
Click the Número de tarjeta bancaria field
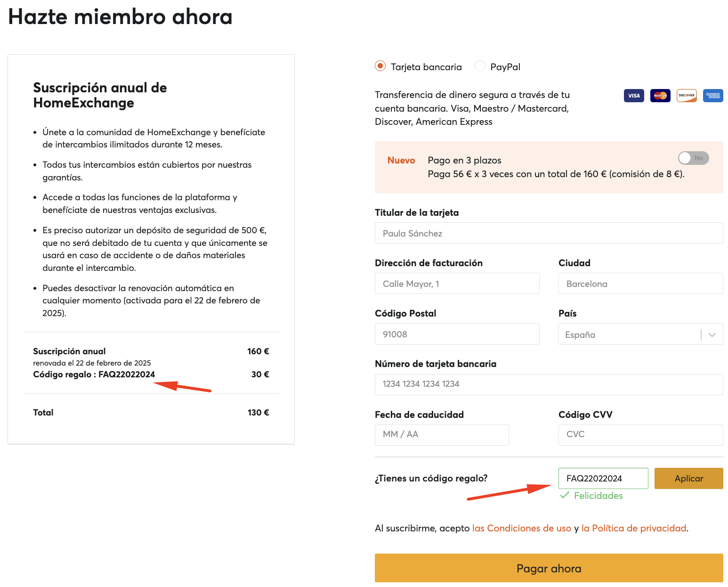click(549, 384)
